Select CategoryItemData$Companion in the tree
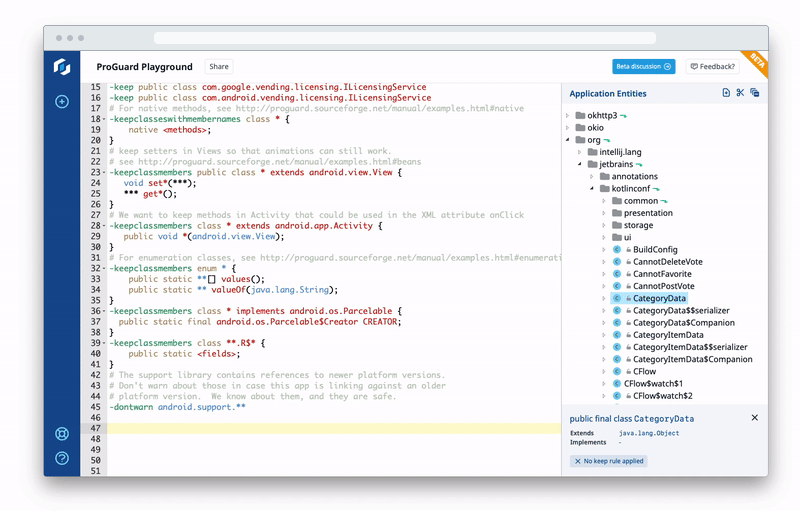 click(x=692, y=360)
